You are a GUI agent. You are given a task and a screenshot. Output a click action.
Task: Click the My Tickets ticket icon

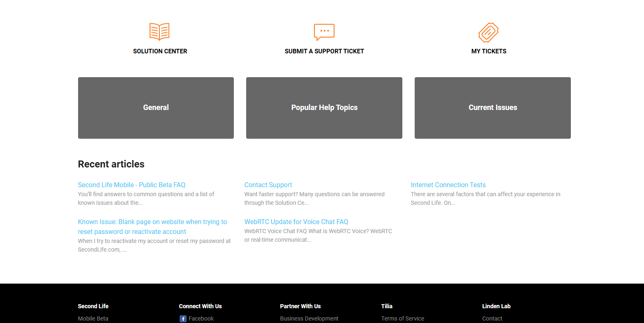click(x=489, y=32)
